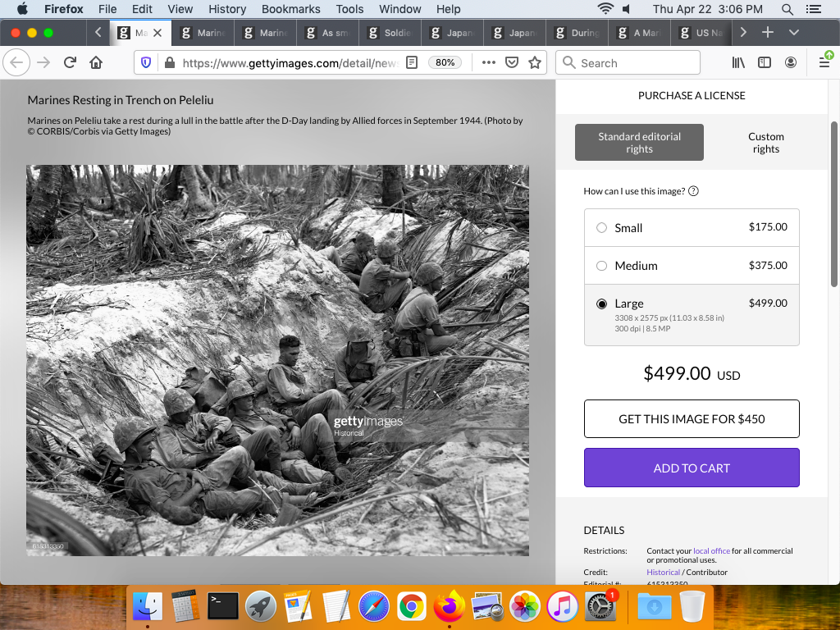Select the Small size option
Viewport: 840px width, 630px height.
pos(602,228)
